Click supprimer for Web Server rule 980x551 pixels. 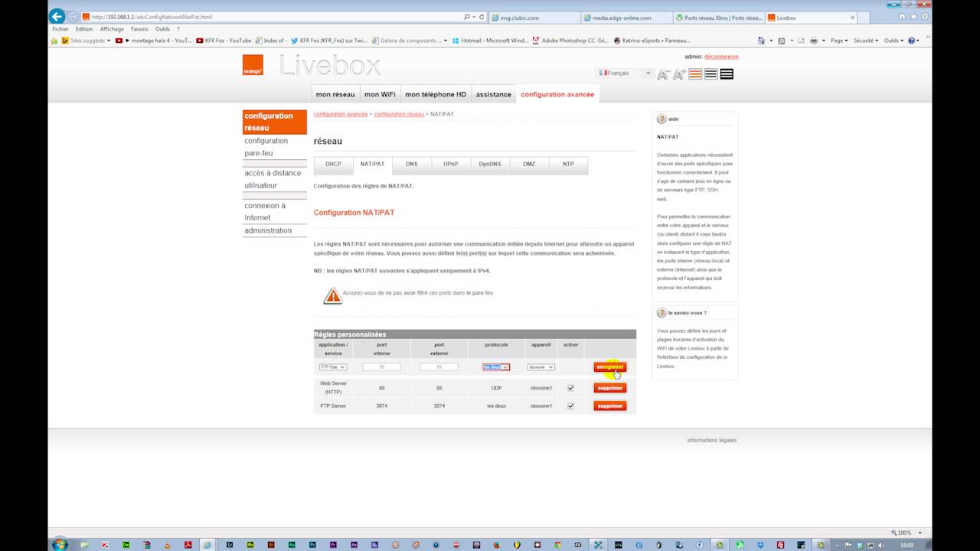pos(610,388)
